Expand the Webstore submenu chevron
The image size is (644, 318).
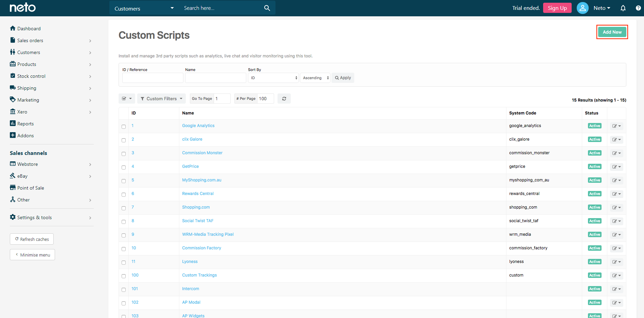click(90, 164)
